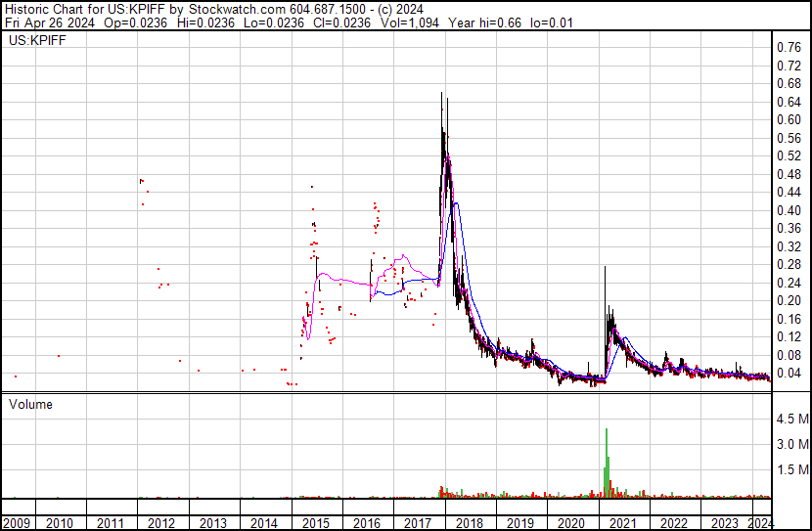
Task: Click the Stockwatch.com text in title
Action: tap(237, 10)
